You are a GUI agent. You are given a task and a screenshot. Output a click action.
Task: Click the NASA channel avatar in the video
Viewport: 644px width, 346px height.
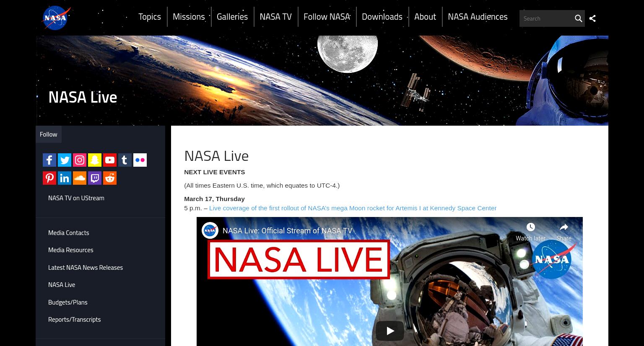(x=210, y=230)
